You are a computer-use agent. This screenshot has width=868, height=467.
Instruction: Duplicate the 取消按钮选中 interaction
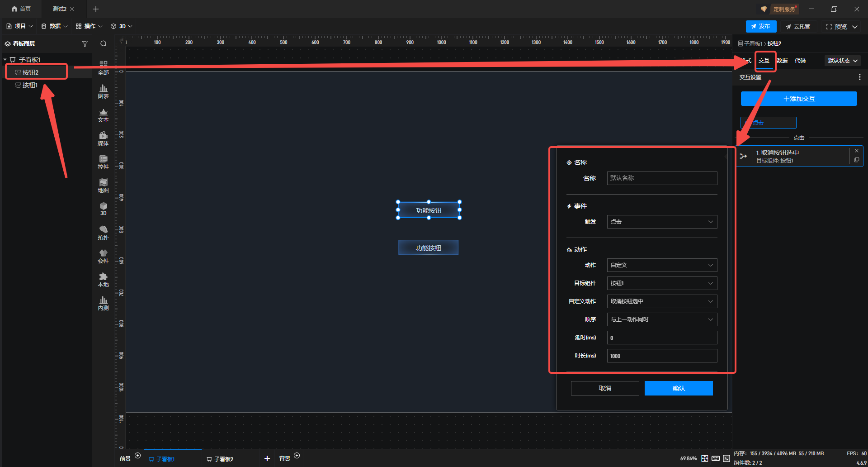(x=857, y=160)
